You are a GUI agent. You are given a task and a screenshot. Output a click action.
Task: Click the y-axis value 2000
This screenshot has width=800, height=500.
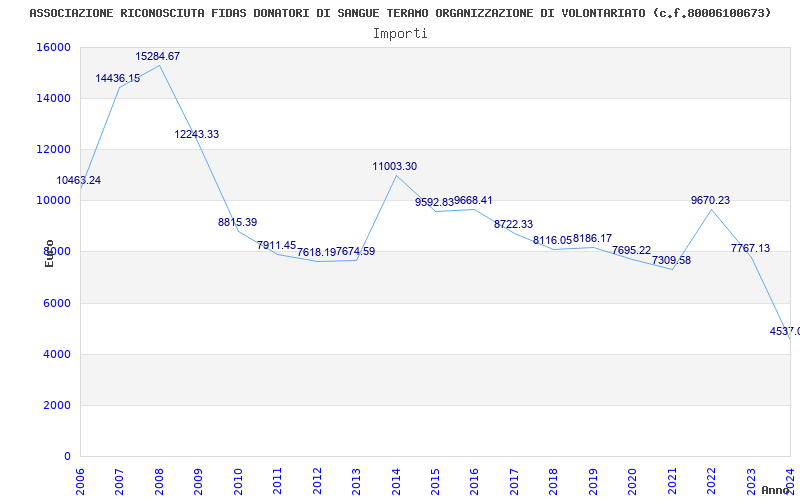click(56, 405)
